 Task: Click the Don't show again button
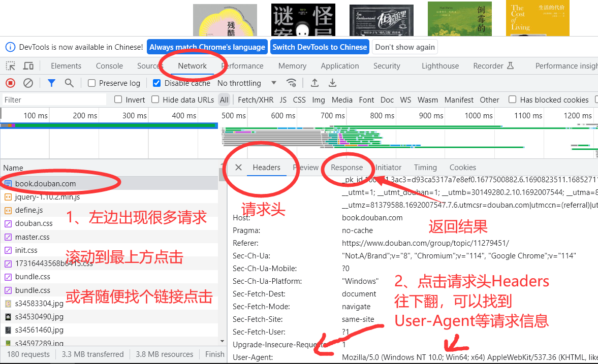(x=405, y=47)
